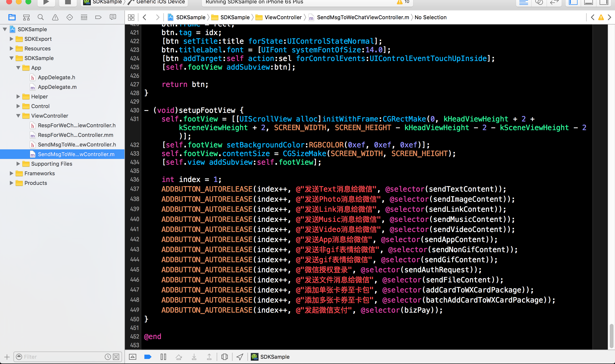Open SendMsgToWe...ewController.h file
Viewport: 615px width, 364px height.
pos(77,145)
